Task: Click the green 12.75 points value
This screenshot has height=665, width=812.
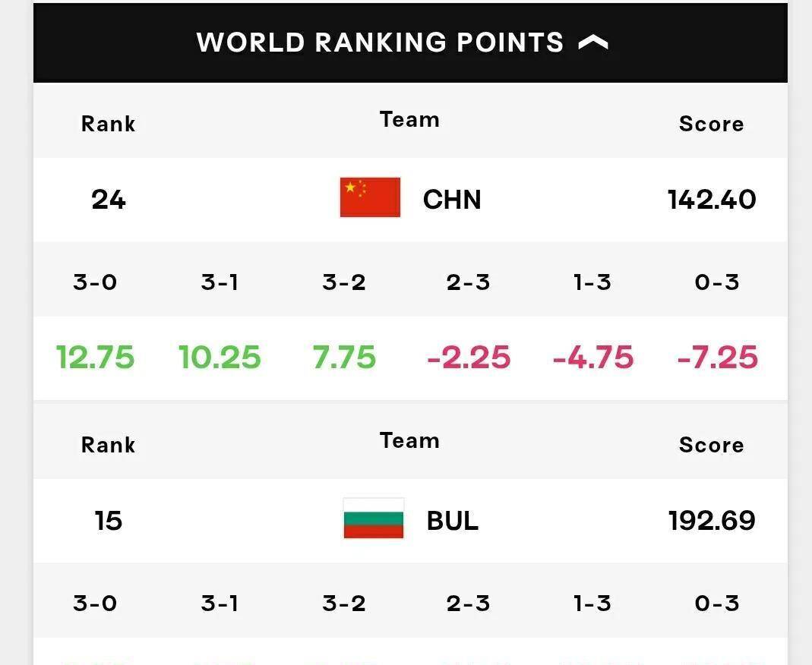Action: tap(95, 358)
